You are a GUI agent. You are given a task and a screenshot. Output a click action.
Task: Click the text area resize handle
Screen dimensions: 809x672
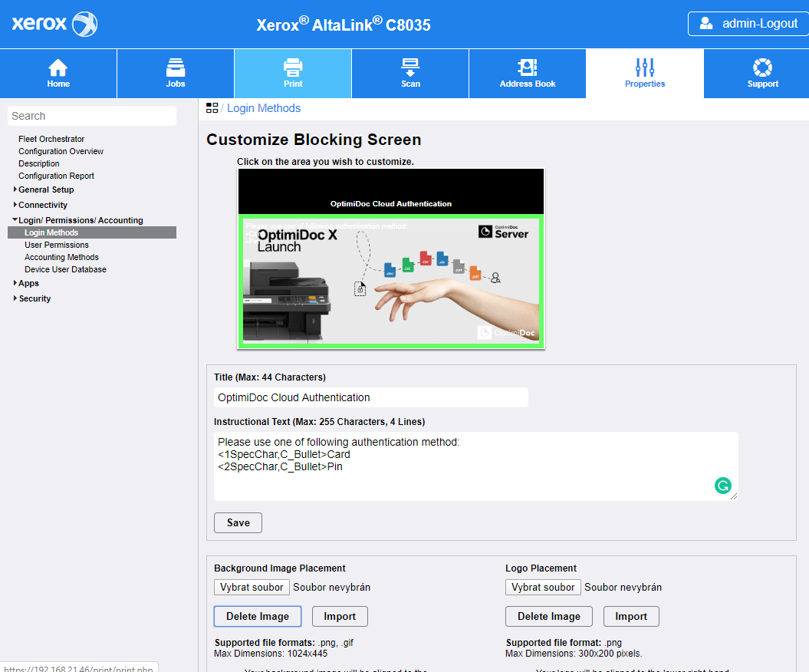point(734,496)
